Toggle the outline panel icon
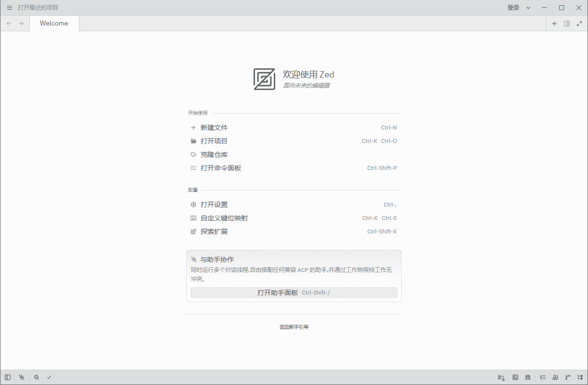 (x=543, y=377)
